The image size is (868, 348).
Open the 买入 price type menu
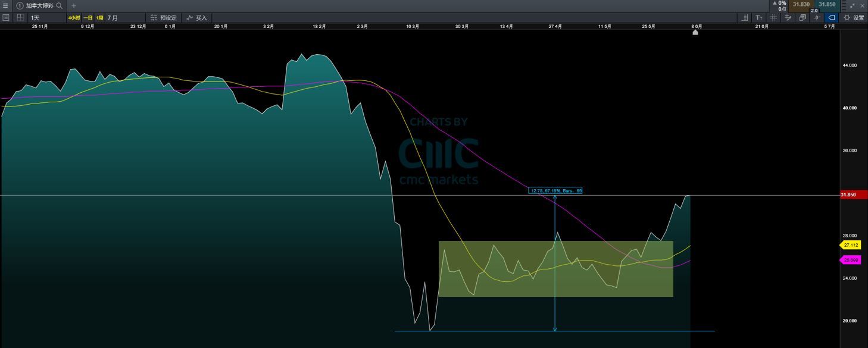point(196,18)
